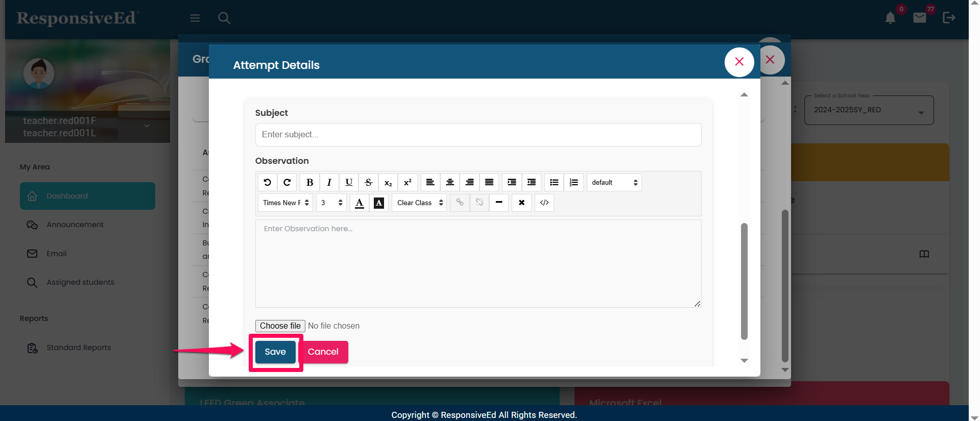Open the notifications bell icon
980x421 pixels.
coord(890,18)
